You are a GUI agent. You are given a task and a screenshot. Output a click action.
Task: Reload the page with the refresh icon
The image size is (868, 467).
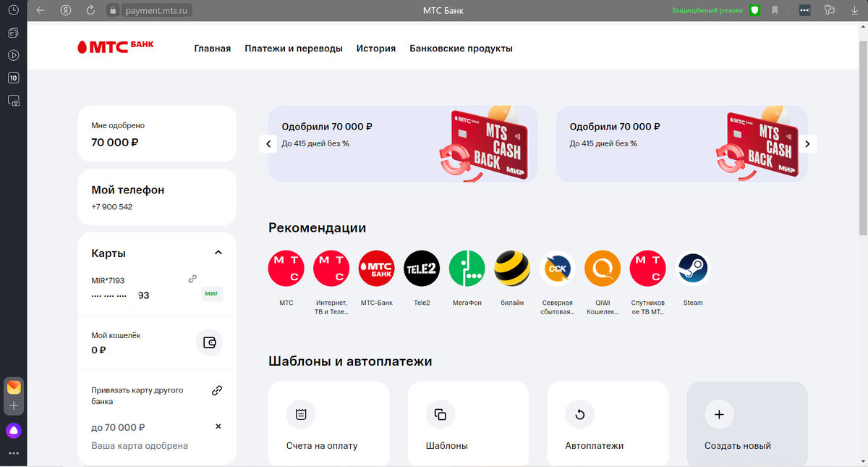90,10
